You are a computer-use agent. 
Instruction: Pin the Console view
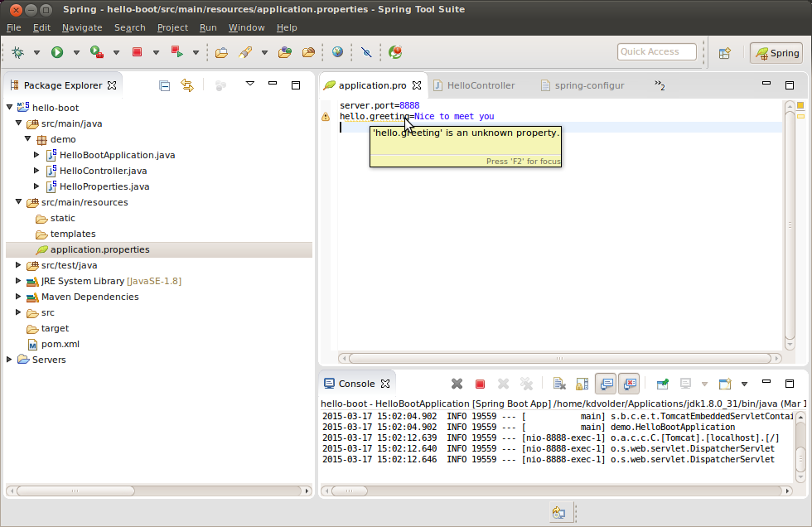662,384
